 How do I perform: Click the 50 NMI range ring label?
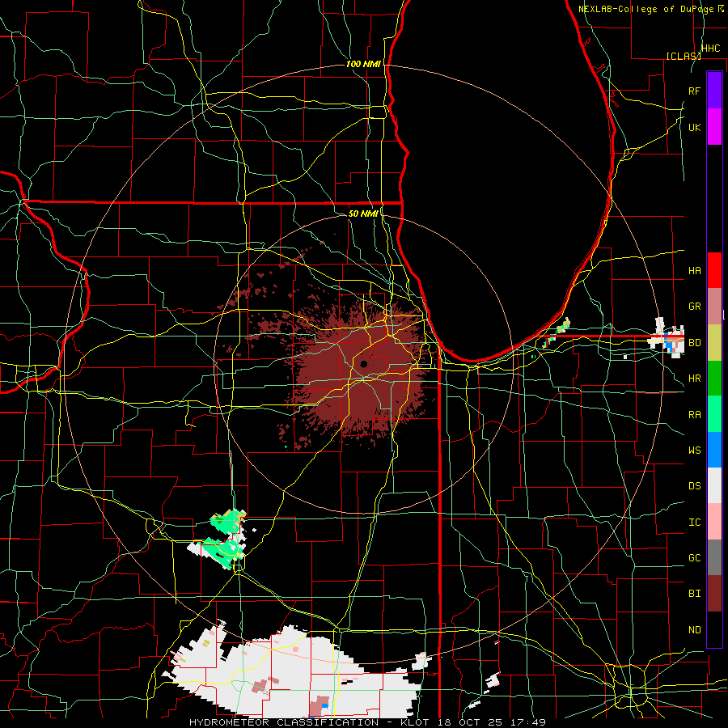tap(363, 214)
